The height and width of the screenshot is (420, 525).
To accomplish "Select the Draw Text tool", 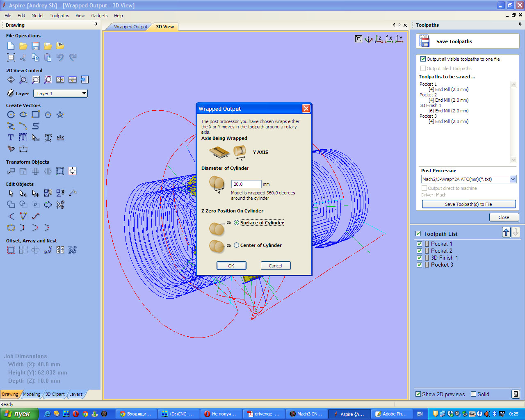I will click(x=11, y=137).
